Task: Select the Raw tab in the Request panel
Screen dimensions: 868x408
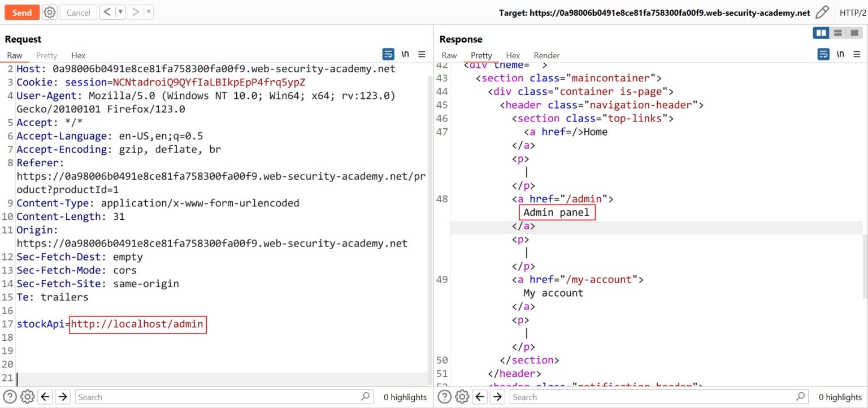Action: click(x=15, y=55)
